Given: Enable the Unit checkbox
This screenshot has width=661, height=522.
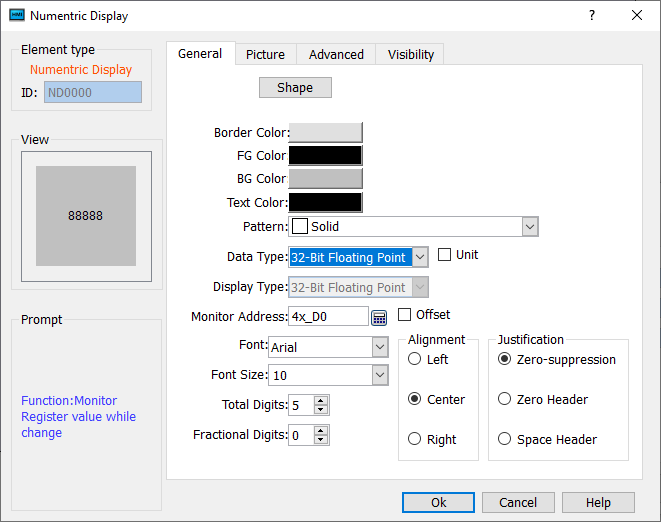Looking at the screenshot, I should click(445, 255).
